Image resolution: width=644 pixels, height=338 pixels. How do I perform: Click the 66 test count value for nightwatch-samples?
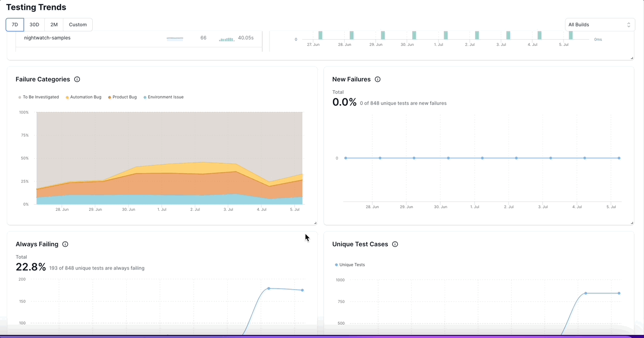pos(203,38)
